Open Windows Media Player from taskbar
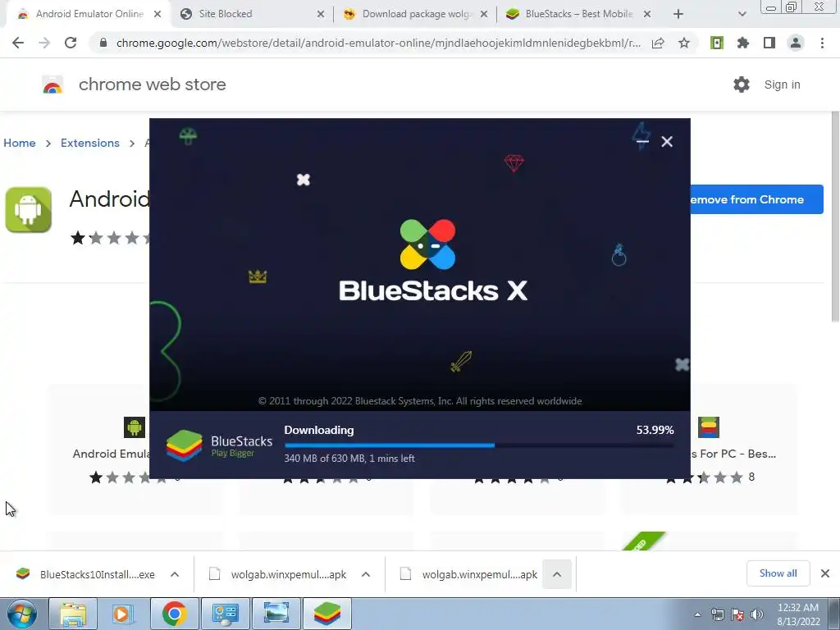 [x=123, y=614]
